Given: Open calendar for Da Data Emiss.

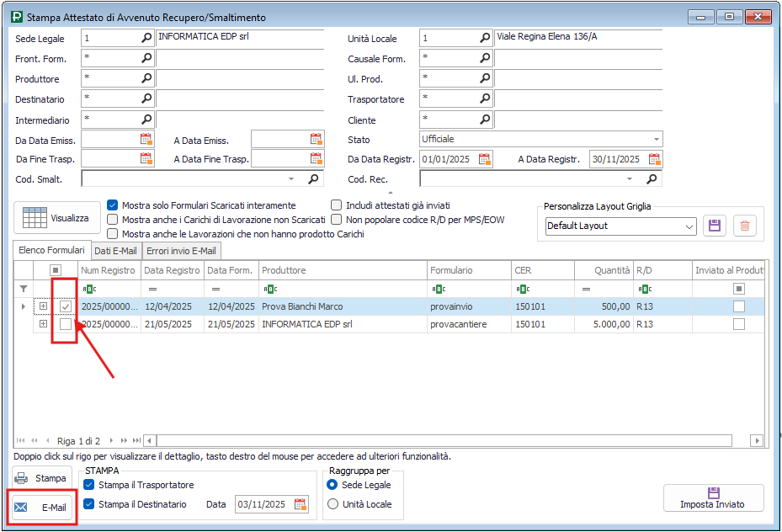Looking at the screenshot, I should pos(146,140).
